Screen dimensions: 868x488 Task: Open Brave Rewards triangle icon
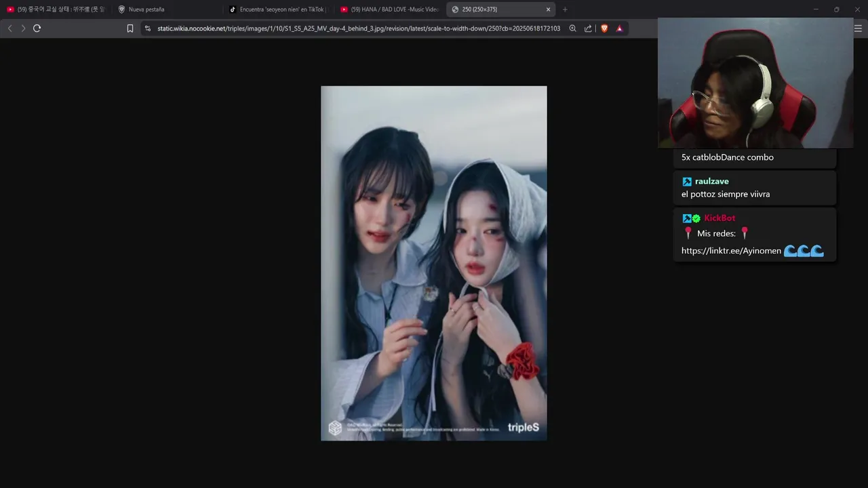pos(619,28)
